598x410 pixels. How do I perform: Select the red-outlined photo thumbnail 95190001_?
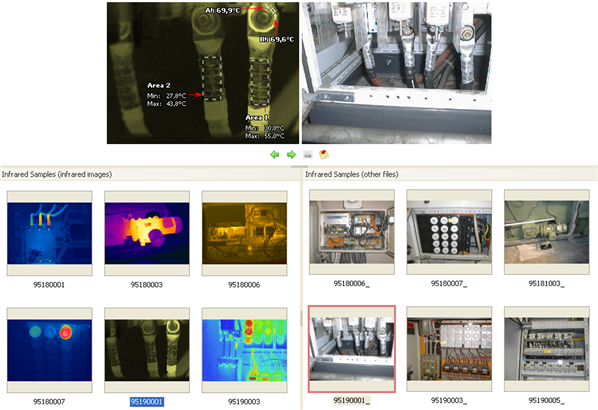[352, 349]
